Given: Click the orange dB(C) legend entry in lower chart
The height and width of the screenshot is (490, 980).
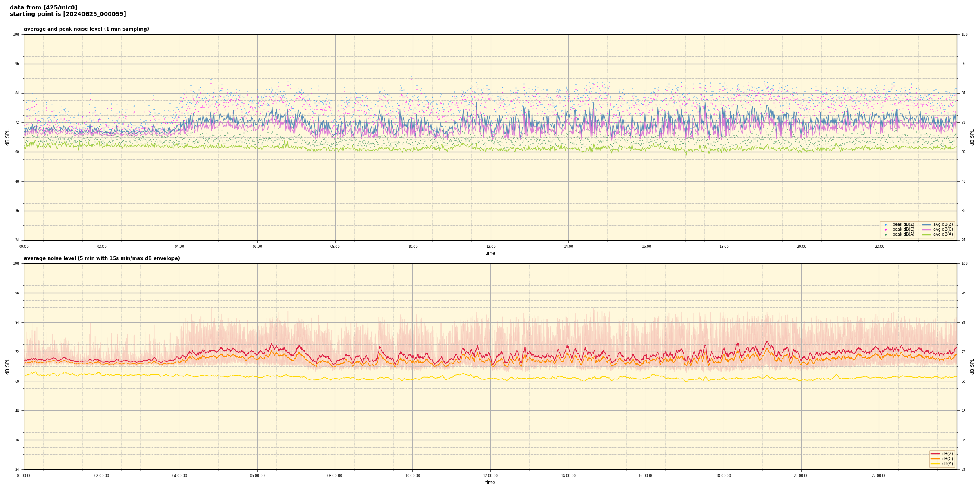Looking at the screenshot, I should coord(935,459).
